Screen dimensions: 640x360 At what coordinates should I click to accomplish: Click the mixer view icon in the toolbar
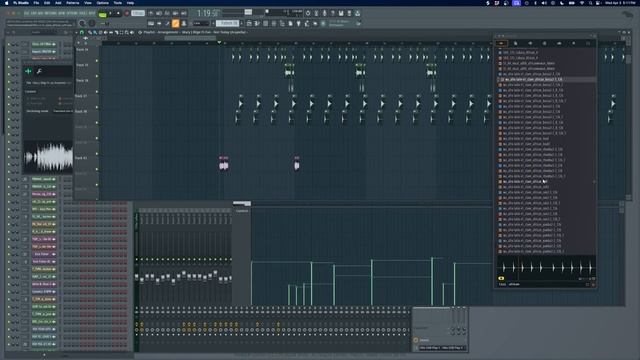click(274, 24)
